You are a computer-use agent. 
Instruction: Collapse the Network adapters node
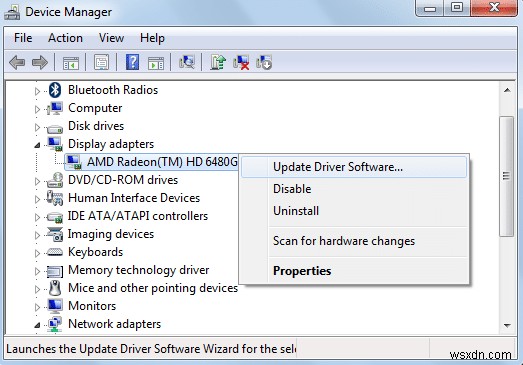click(37, 325)
